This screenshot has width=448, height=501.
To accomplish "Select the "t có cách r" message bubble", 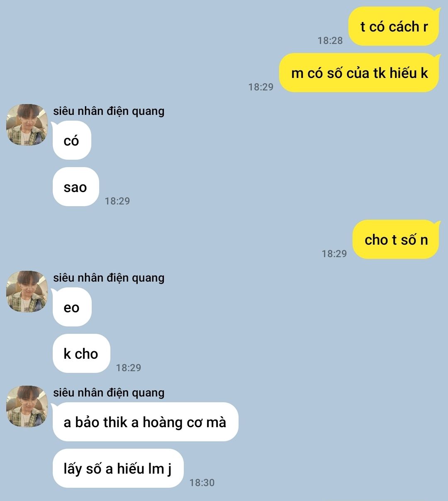I will (394, 27).
